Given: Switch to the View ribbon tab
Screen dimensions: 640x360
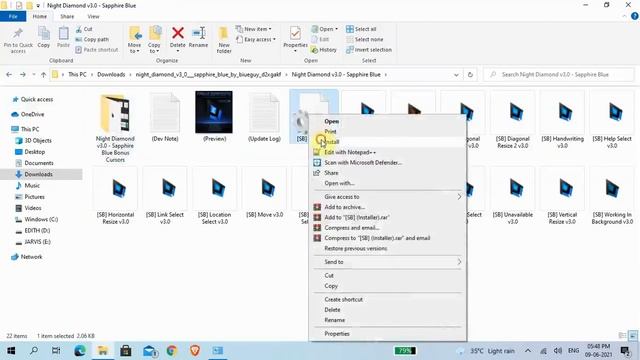Looking at the screenshot, I should pyautogui.click(x=93, y=16).
